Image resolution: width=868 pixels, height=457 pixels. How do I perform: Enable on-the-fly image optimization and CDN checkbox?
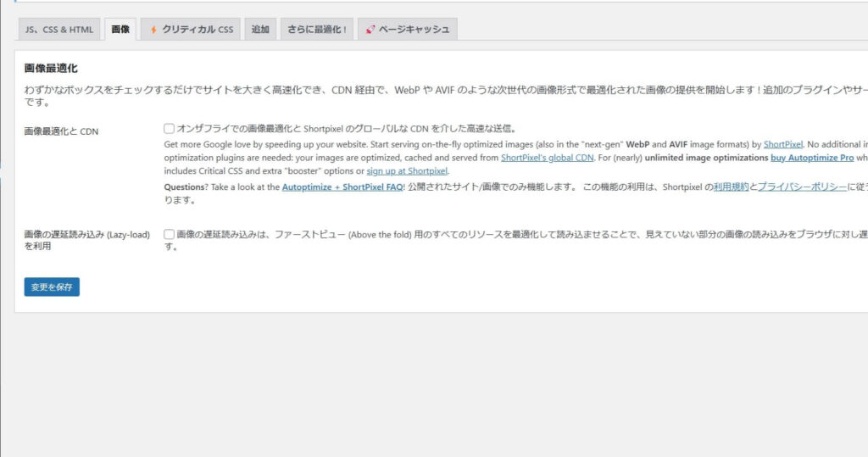point(170,129)
